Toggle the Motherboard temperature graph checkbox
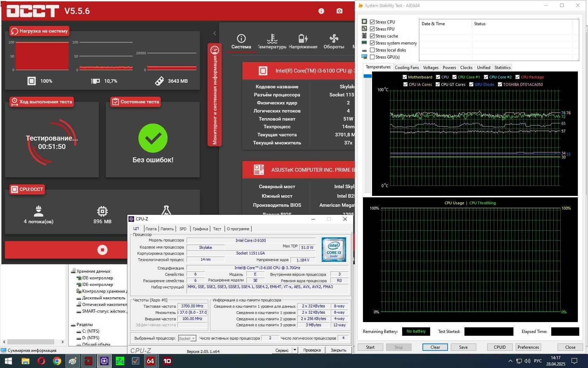The height and width of the screenshot is (368, 588). click(405, 77)
